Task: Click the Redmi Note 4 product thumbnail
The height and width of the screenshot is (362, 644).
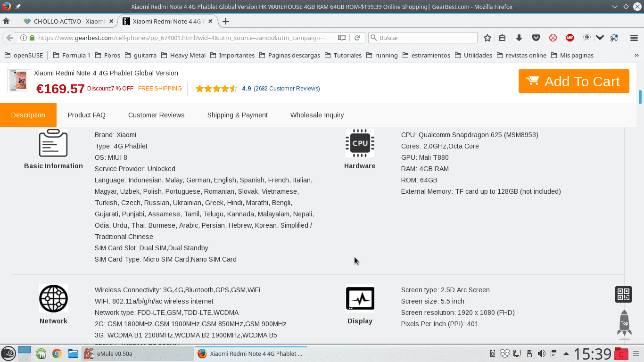Action: pyautogui.click(x=18, y=81)
